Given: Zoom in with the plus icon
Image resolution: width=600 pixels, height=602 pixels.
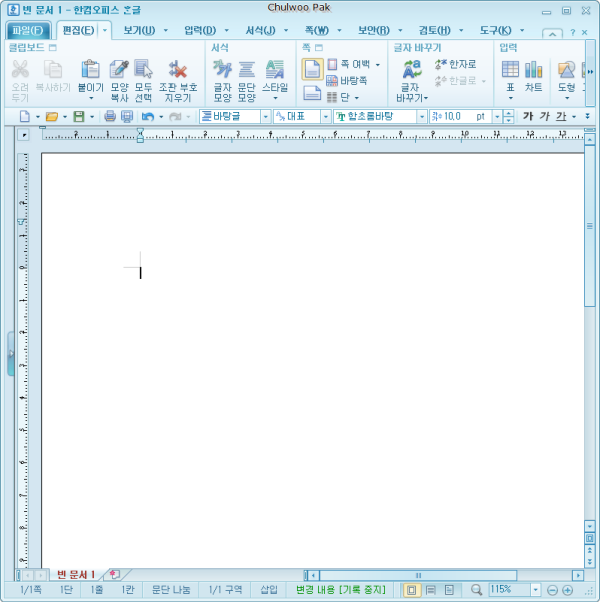Looking at the screenshot, I should (x=568, y=590).
